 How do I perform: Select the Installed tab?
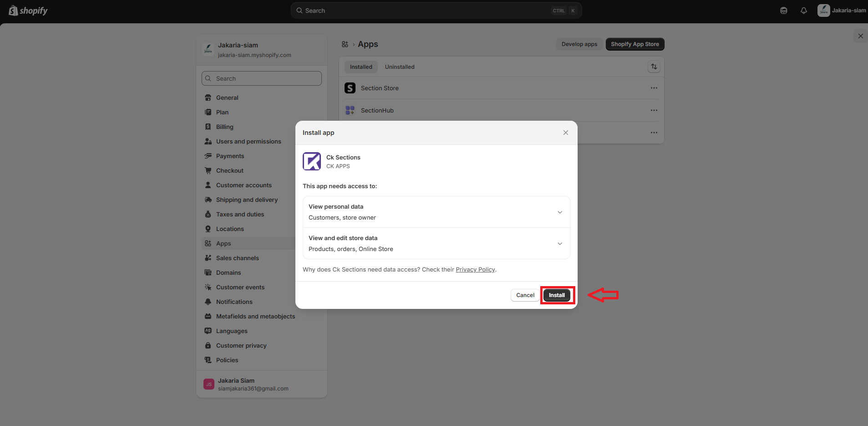click(x=361, y=67)
